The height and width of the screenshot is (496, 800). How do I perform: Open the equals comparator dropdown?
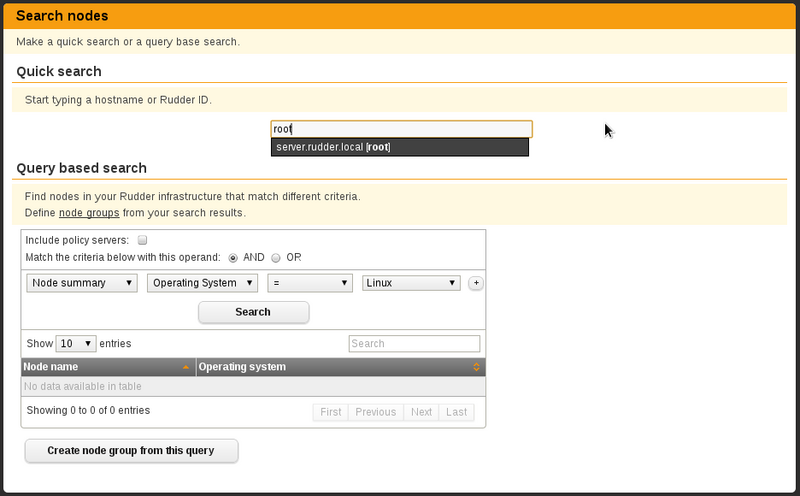[x=310, y=283]
